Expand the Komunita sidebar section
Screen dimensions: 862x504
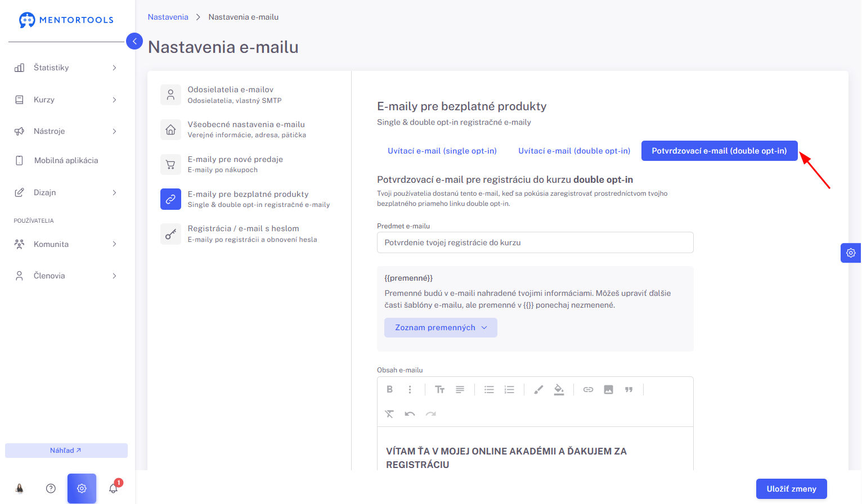click(x=66, y=244)
